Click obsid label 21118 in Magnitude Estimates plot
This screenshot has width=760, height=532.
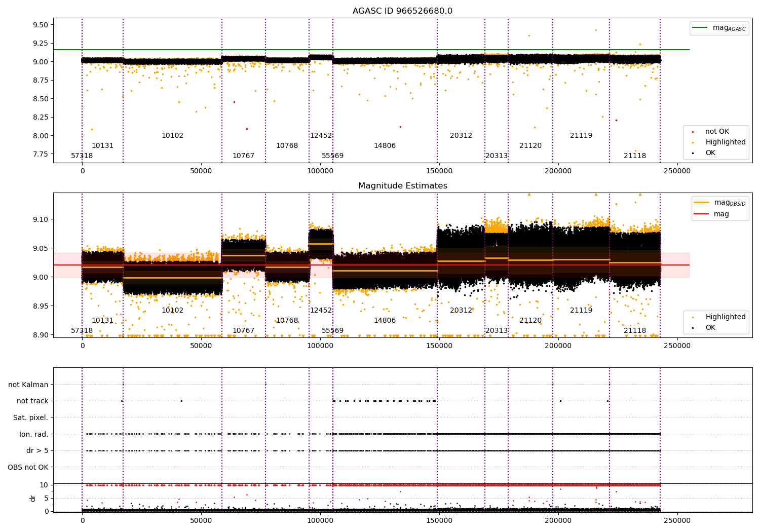(x=635, y=330)
